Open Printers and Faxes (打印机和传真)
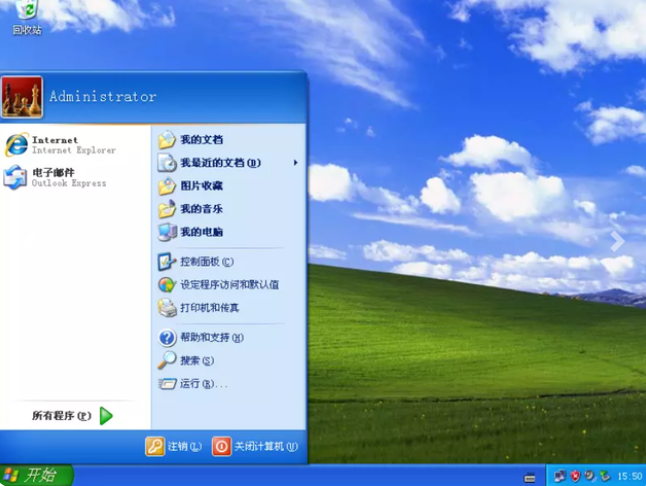 208,308
